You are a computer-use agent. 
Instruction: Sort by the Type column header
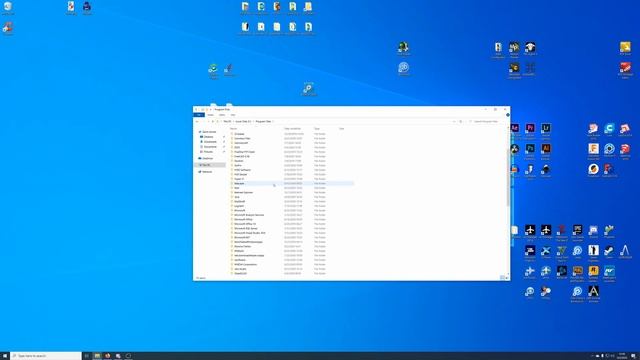point(317,129)
